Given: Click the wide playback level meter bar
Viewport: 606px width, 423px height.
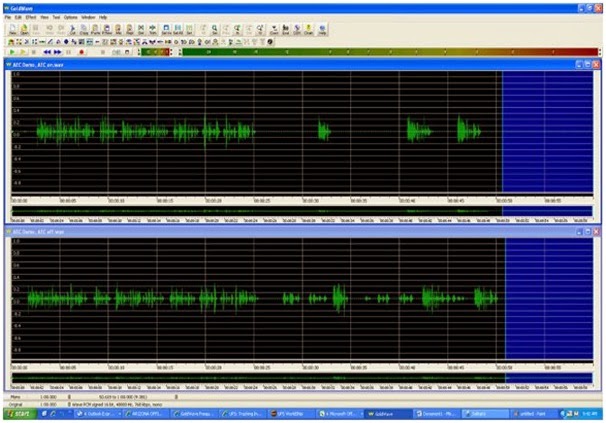Looking at the screenshot, I should (x=390, y=52).
